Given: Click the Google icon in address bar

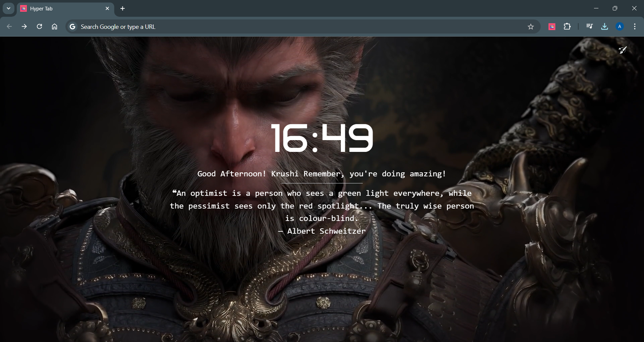Looking at the screenshot, I should click(x=72, y=26).
